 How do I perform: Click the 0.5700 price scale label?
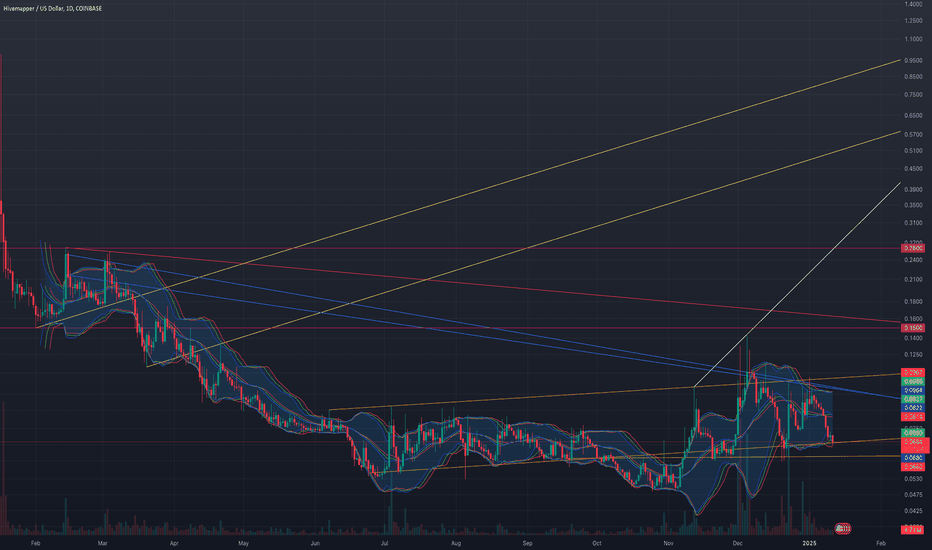[x=913, y=135]
